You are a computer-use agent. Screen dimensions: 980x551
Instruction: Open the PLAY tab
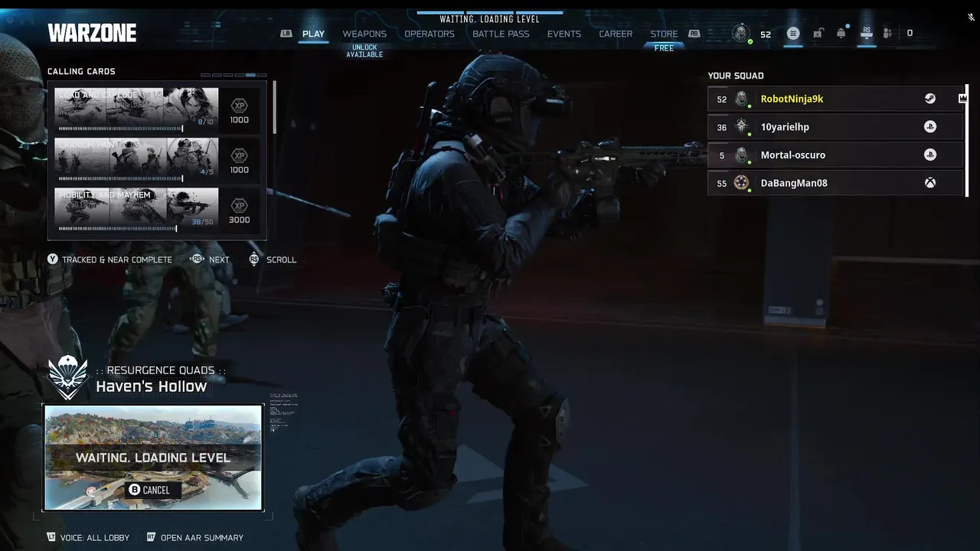pyautogui.click(x=313, y=34)
